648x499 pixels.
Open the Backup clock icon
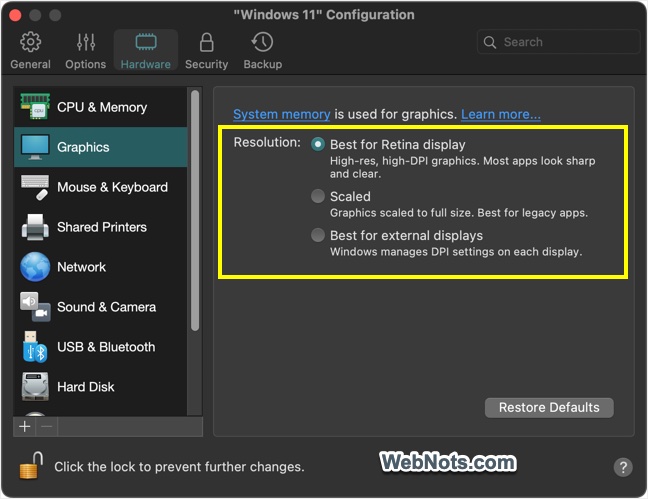pos(262,42)
